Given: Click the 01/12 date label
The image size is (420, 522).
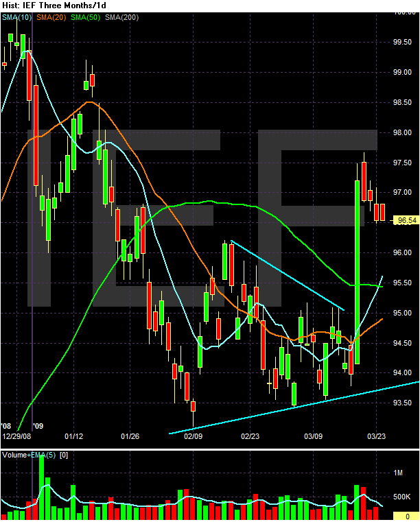Looking at the screenshot, I should click(73, 436).
